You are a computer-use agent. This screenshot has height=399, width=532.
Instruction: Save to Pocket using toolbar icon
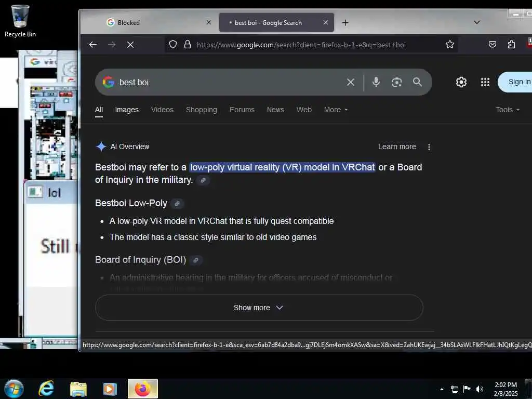(x=493, y=45)
